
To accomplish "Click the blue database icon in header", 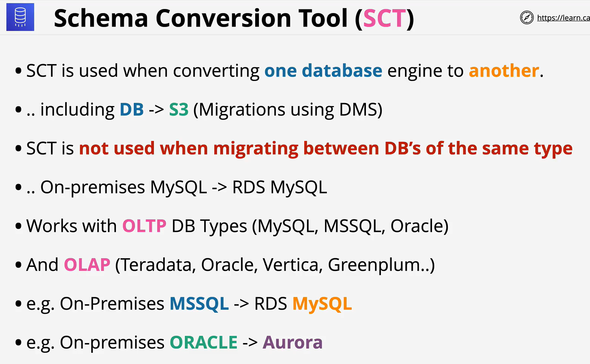I will pos(20,17).
